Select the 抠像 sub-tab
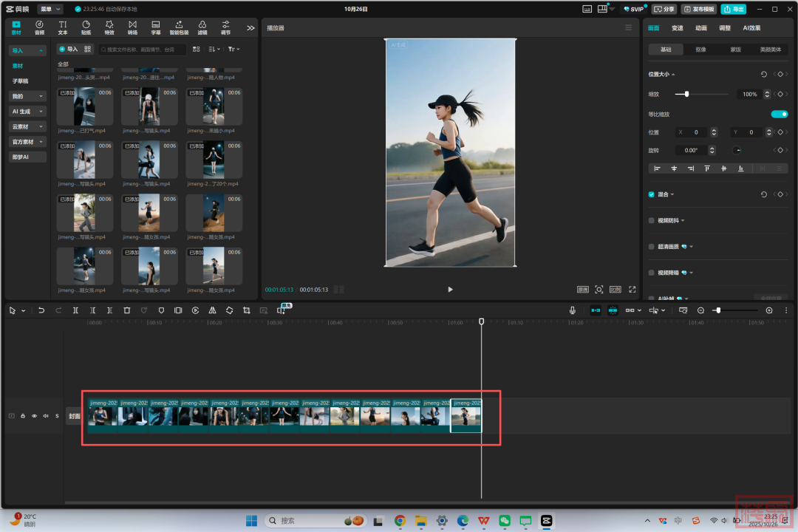This screenshot has width=798, height=532. [700, 50]
